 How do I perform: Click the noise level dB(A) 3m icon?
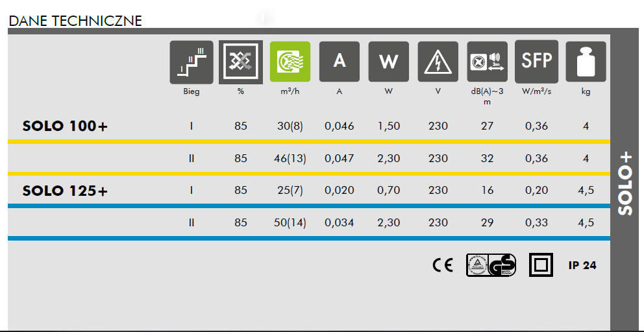coord(488,63)
